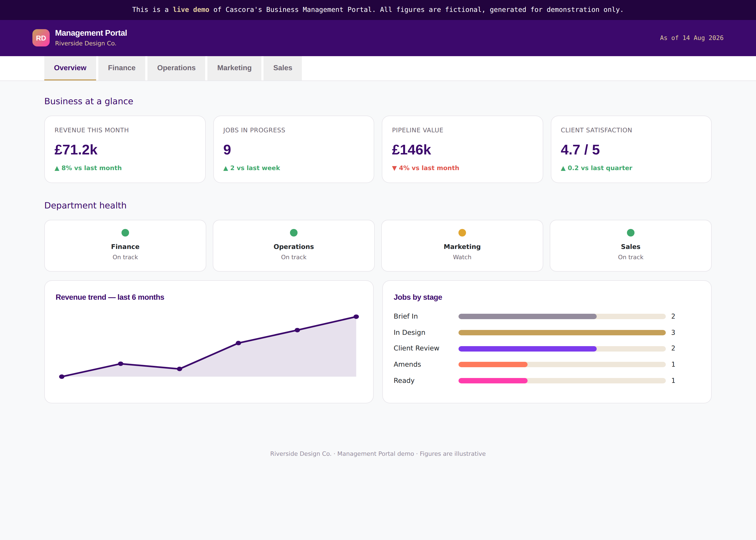
Task: Click the last data point on revenue trend
Action: [356, 316]
